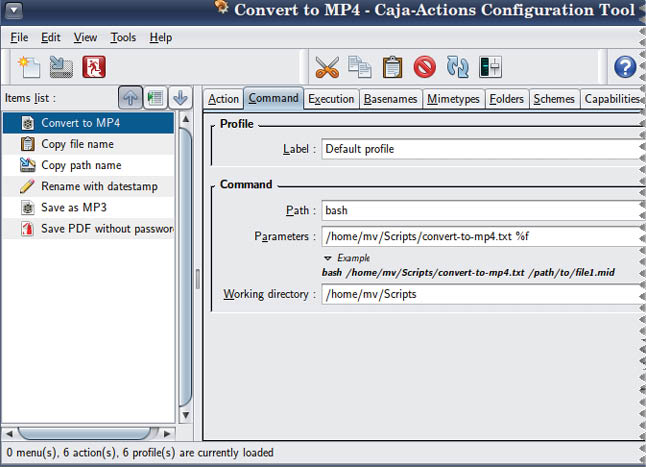
Task: Toggle ascending sort arrow above items list
Action: pyautogui.click(x=130, y=98)
